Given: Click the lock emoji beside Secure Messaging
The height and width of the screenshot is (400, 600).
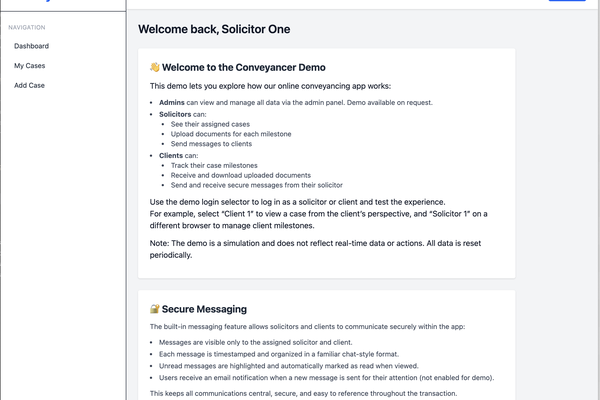Looking at the screenshot, I should pyautogui.click(x=155, y=309).
